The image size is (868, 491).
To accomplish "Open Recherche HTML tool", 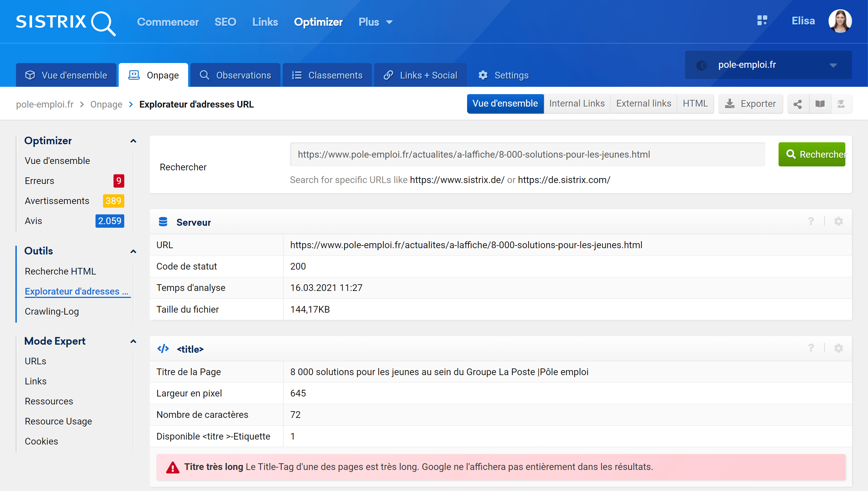I will tap(60, 271).
